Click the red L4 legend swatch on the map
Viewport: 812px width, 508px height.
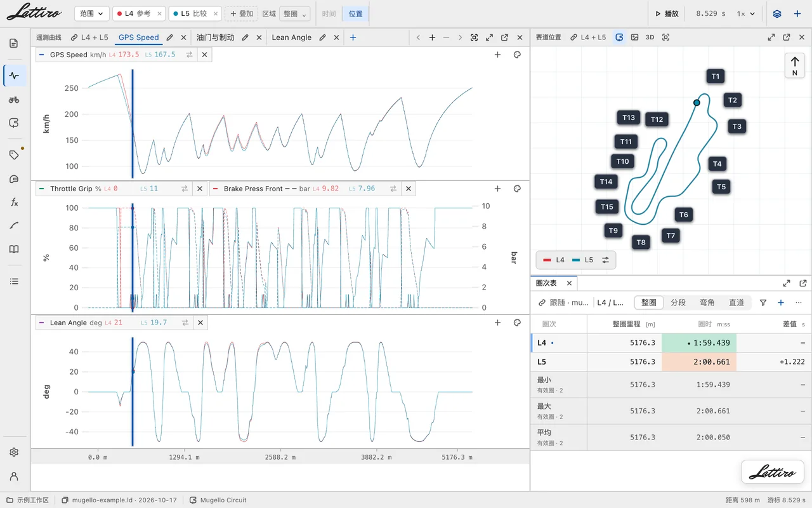547,260
